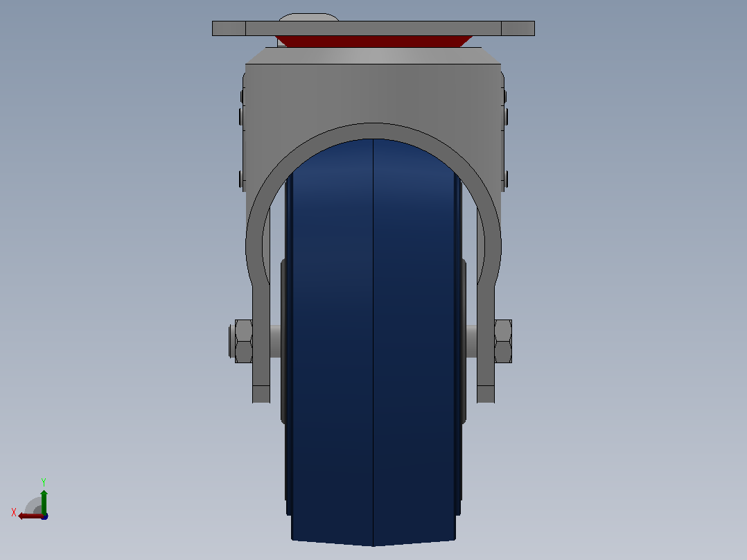The width and height of the screenshot is (747, 560).
Task: Select the blue caster wheel tread
Action: tap(373, 343)
